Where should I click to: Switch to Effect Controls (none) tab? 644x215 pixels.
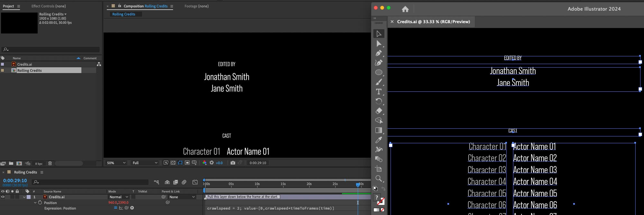pos(49,6)
